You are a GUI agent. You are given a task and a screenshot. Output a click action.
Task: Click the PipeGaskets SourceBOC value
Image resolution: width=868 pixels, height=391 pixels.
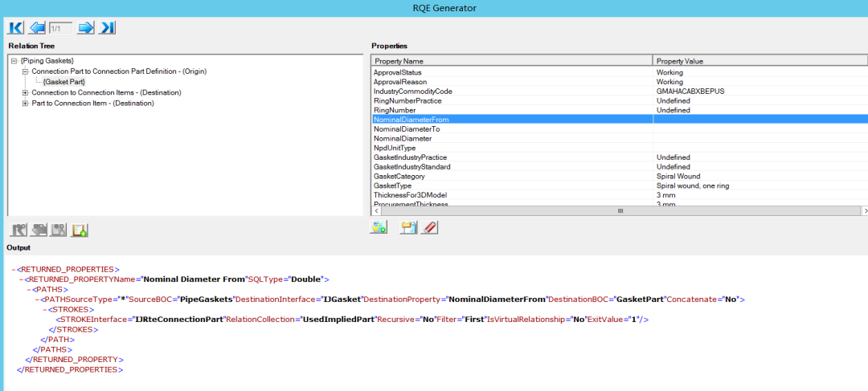point(206,299)
